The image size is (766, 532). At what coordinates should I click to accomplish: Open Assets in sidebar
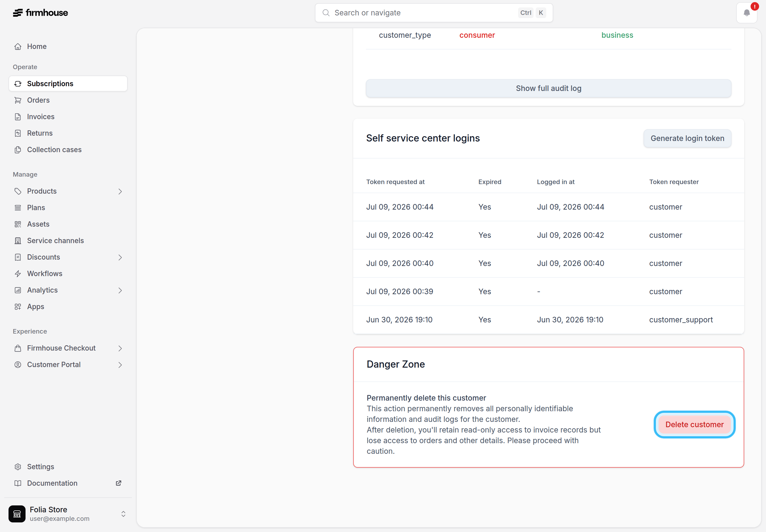(68, 224)
